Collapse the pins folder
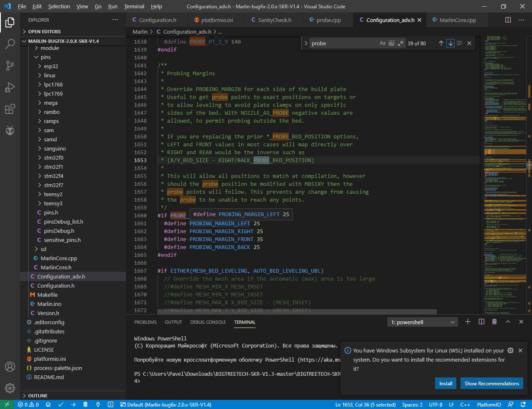532x409 pixels. coord(73,57)
